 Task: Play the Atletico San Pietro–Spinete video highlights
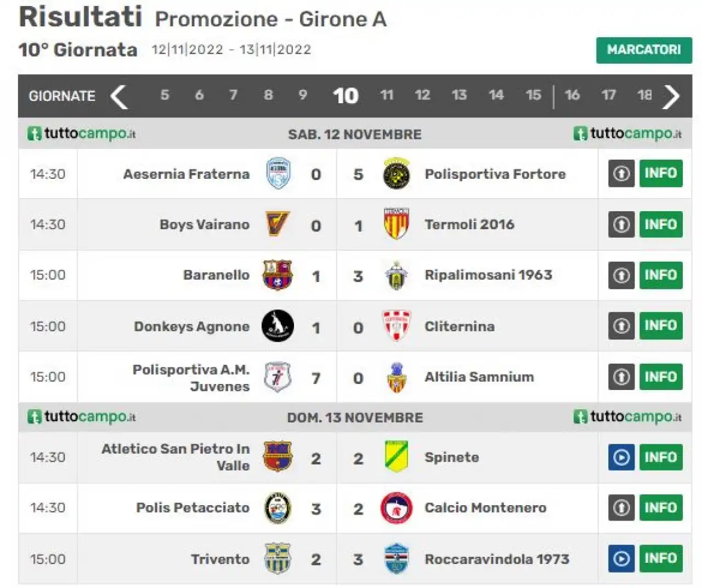[621, 457]
